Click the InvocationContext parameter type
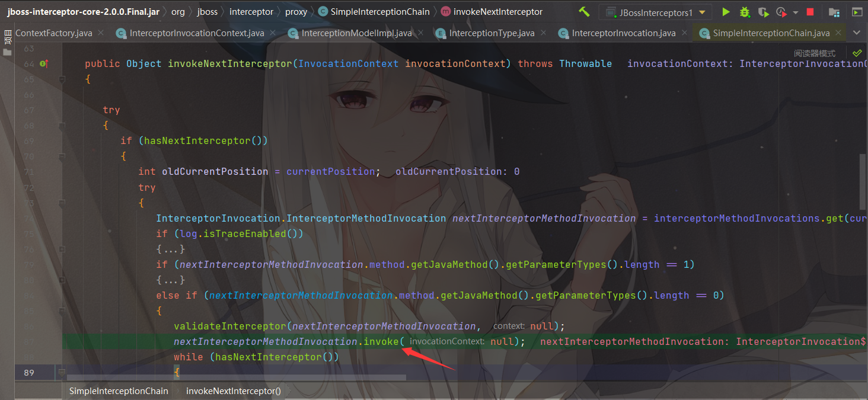Image resolution: width=868 pixels, height=400 pixels. click(348, 63)
